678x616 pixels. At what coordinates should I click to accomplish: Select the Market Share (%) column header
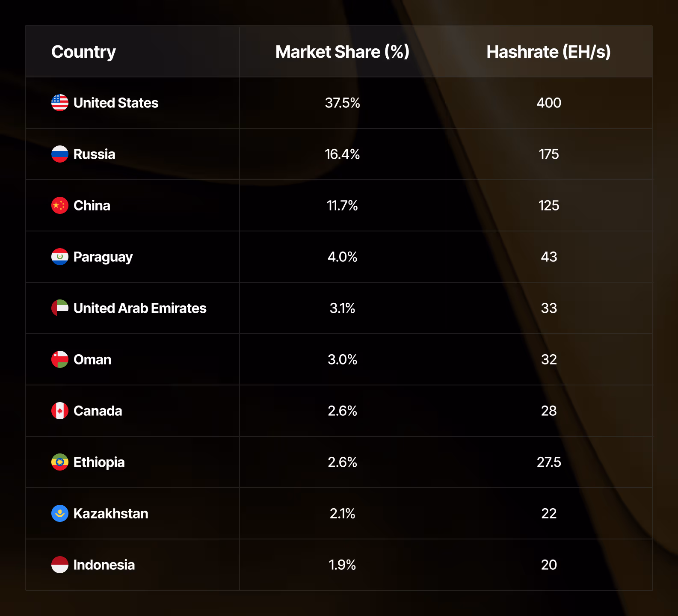[x=342, y=52]
